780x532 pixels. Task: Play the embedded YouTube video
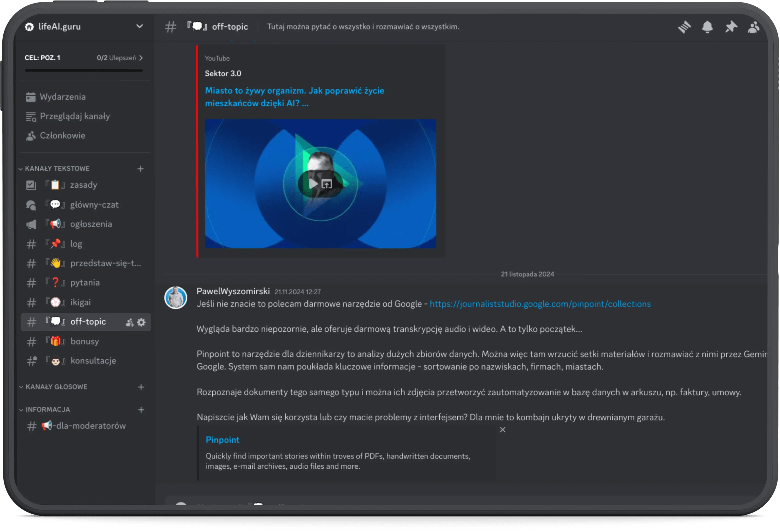[313, 184]
